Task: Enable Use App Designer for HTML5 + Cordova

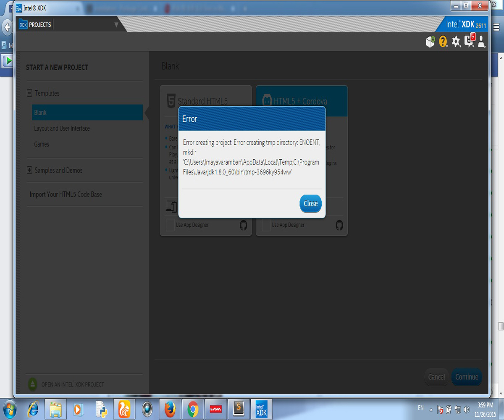Action: point(266,225)
